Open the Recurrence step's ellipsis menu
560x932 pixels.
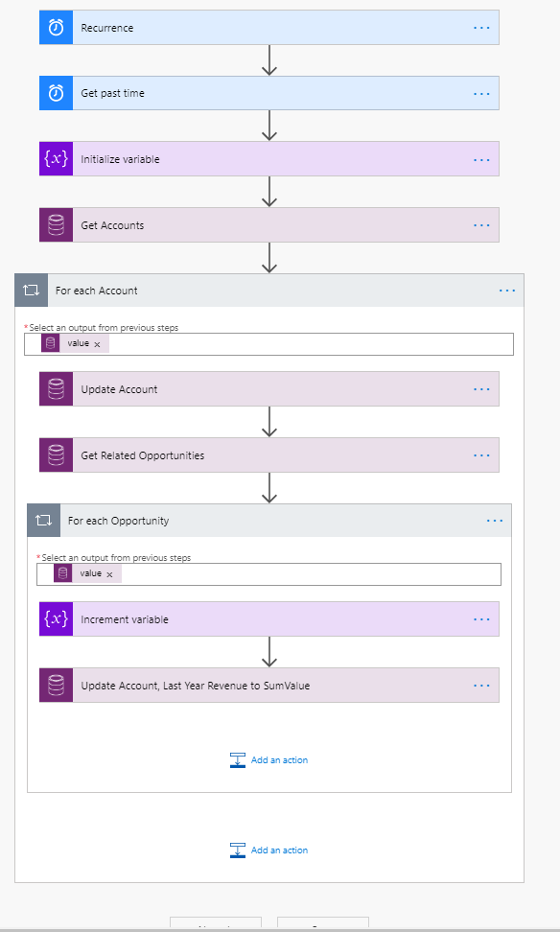(x=481, y=28)
